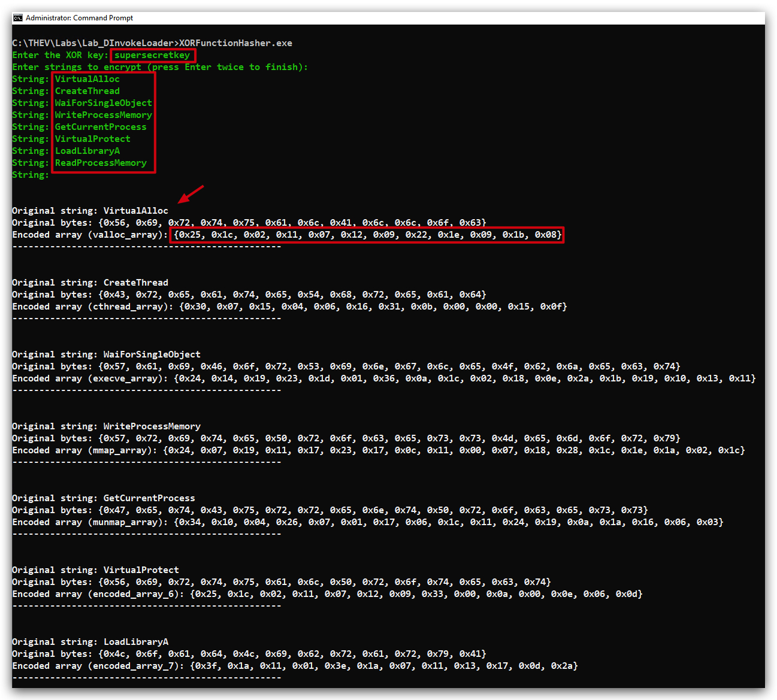The width and height of the screenshot is (777, 700).
Task: Click the "Enter strings to encrypt" instruction line
Action: (160, 67)
